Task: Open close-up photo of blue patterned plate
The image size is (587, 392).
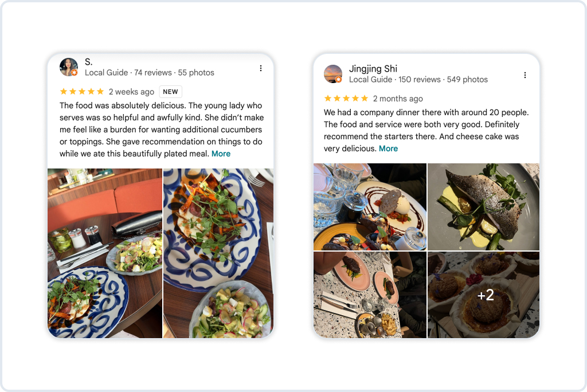Action: [x=218, y=253]
